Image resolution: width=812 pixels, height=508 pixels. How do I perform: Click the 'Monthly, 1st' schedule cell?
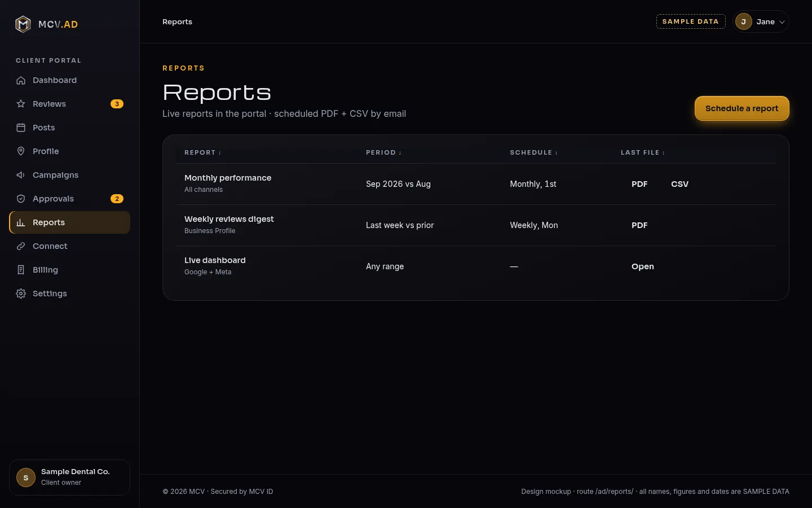point(533,184)
